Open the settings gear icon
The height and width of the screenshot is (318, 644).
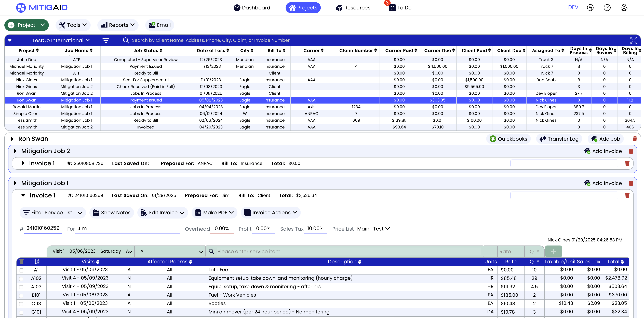[x=624, y=7]
